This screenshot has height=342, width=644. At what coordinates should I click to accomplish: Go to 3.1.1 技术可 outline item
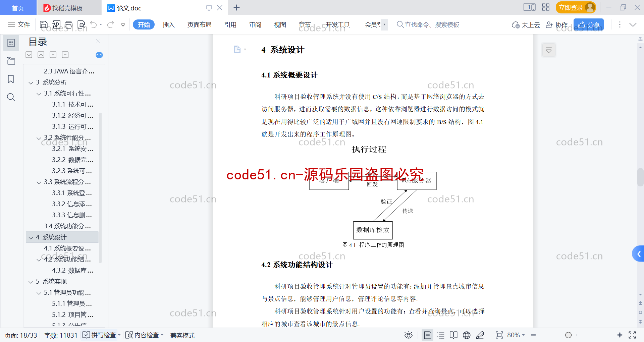[x=72, y=104]
